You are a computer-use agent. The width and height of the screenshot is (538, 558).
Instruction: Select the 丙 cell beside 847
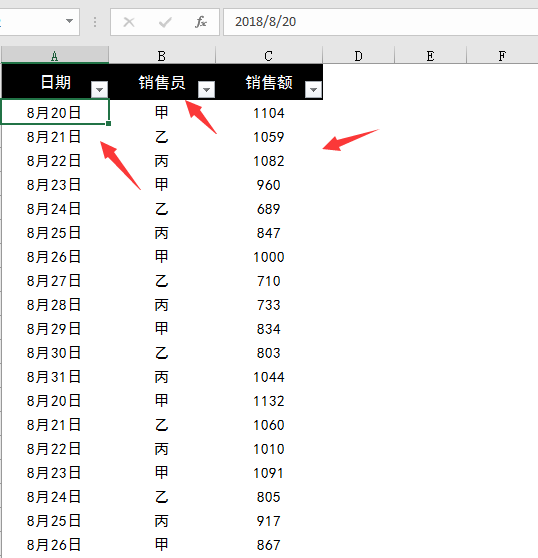click(162, 233)
